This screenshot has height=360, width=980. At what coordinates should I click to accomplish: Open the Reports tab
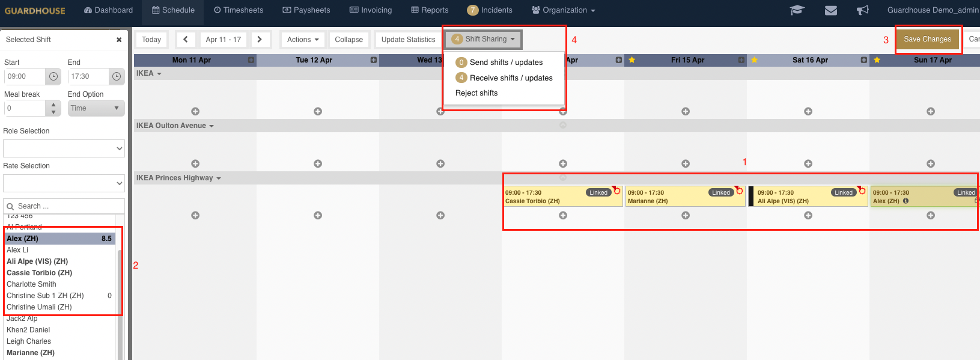(x=430, y=10)
